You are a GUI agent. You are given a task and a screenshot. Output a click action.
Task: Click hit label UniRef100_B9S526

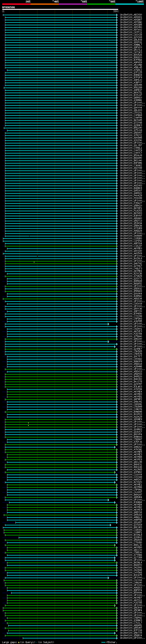131,55
